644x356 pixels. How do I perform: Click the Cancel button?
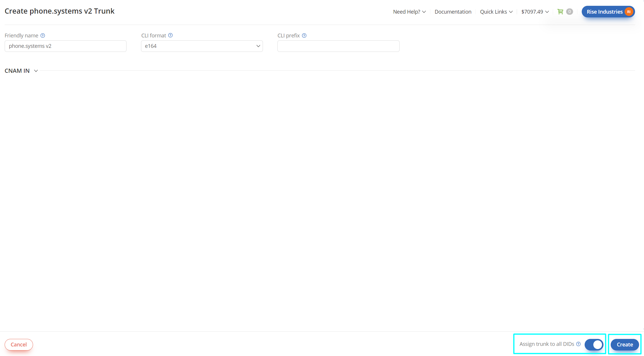point(19,344)
